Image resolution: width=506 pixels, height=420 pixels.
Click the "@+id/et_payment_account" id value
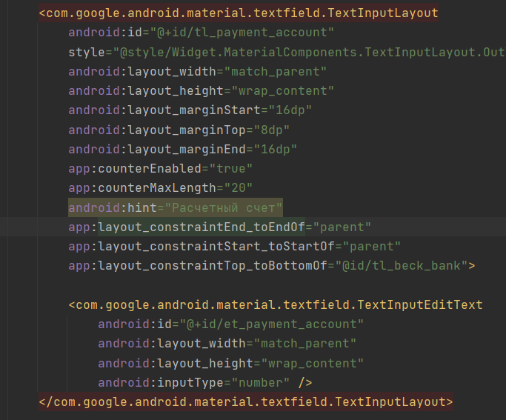271,324
